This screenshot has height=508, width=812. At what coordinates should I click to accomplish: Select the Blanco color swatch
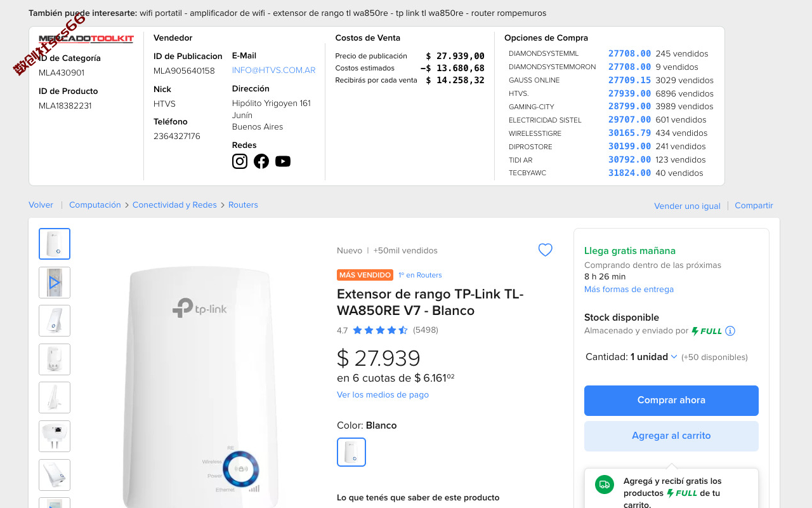[351, 452]
